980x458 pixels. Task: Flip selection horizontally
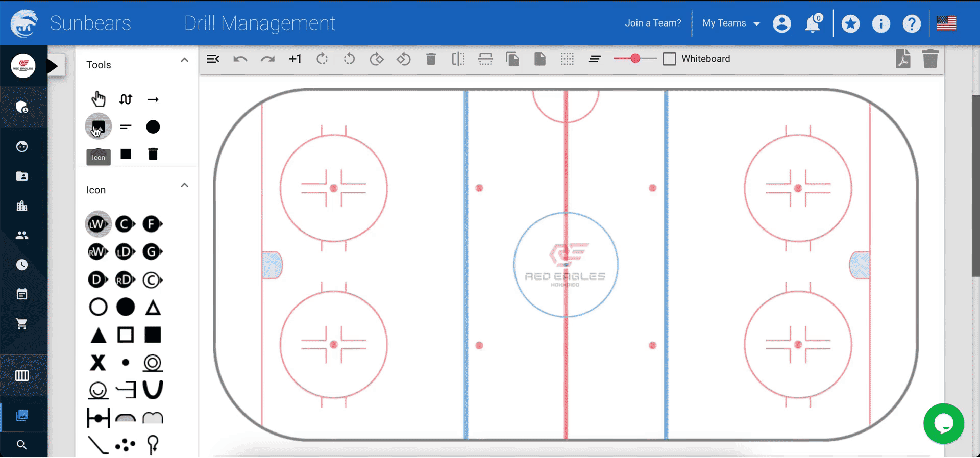458,59
